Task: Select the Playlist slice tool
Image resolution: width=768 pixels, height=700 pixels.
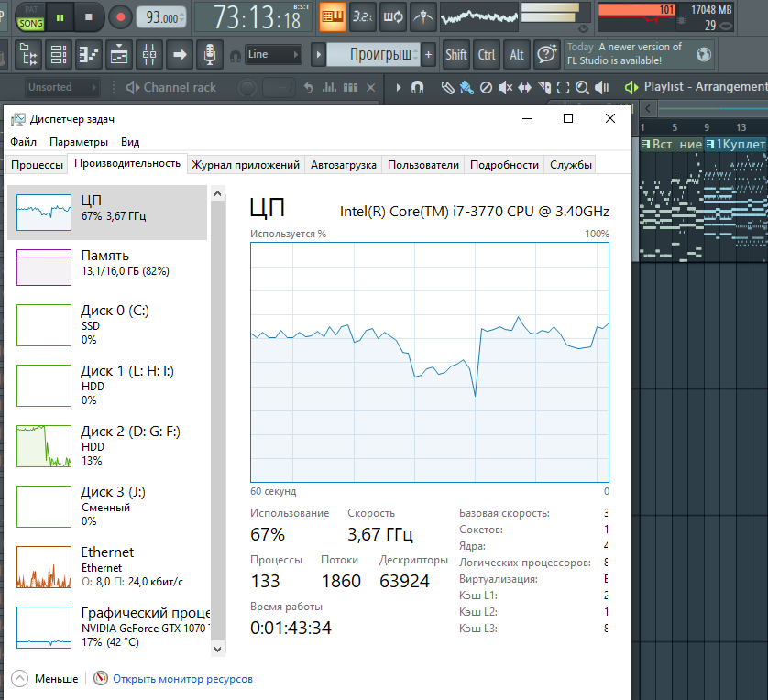Action: [544, 88]
